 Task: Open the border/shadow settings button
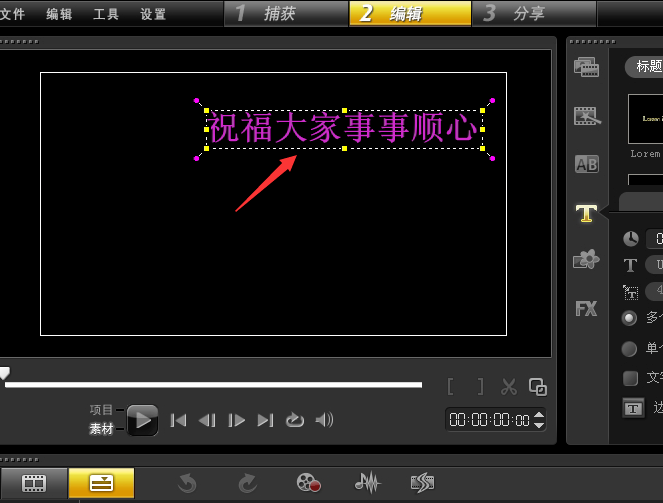pos(633,408)
